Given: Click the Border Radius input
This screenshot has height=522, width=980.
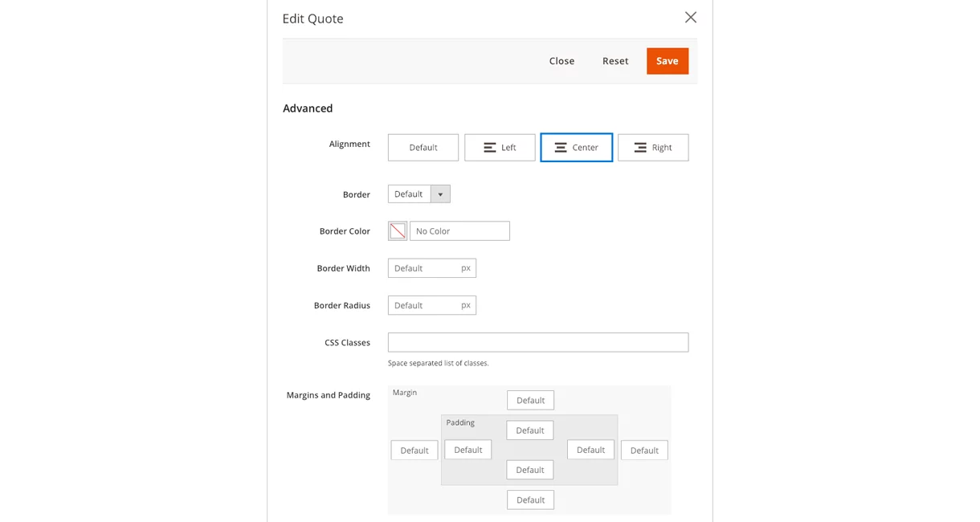Looking at the screenshot, I should coord(432,305).
